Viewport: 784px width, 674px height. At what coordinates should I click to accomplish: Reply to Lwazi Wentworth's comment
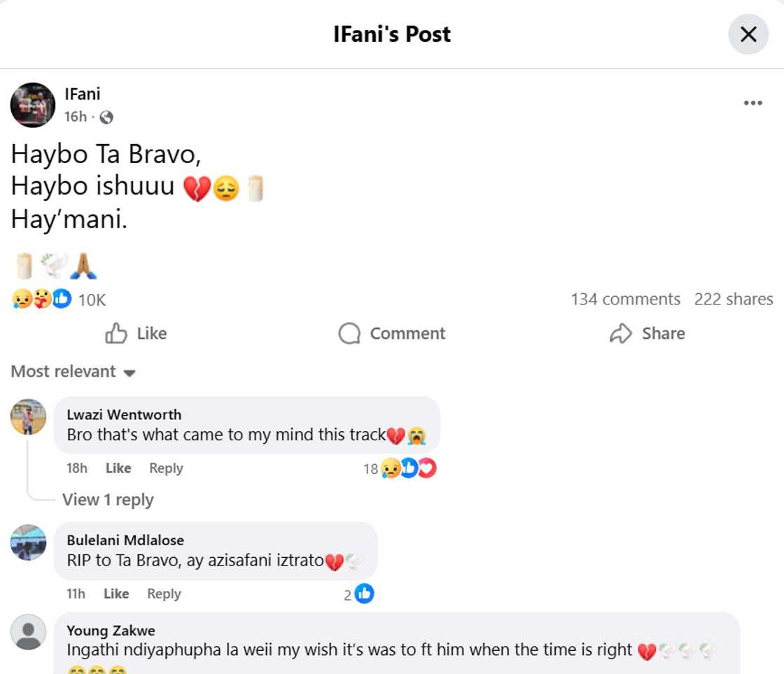[x=165, y=468]
